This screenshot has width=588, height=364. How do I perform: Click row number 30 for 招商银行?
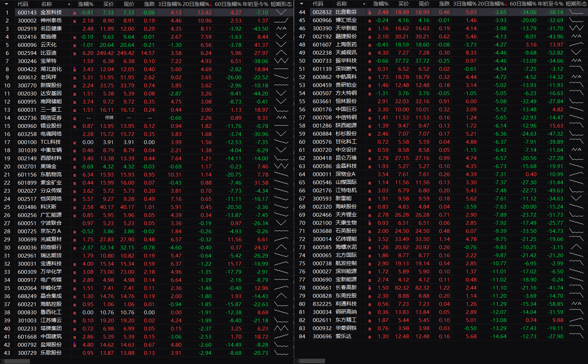7,247
